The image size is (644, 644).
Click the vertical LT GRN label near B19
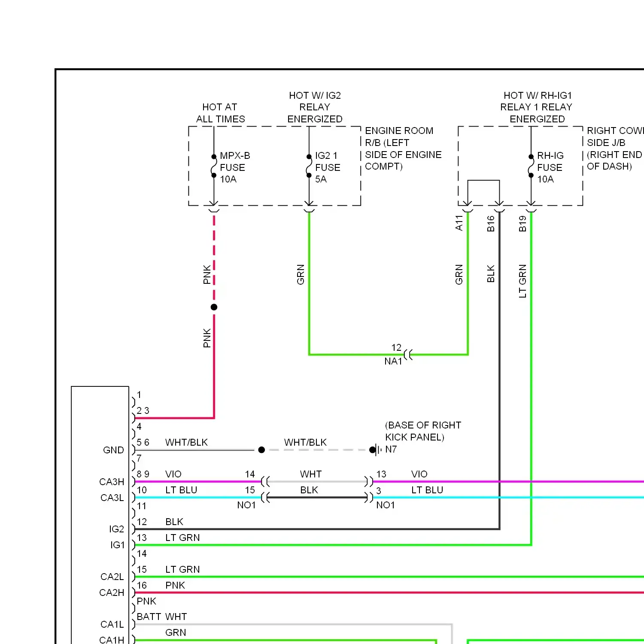click(x=522, y=281)
